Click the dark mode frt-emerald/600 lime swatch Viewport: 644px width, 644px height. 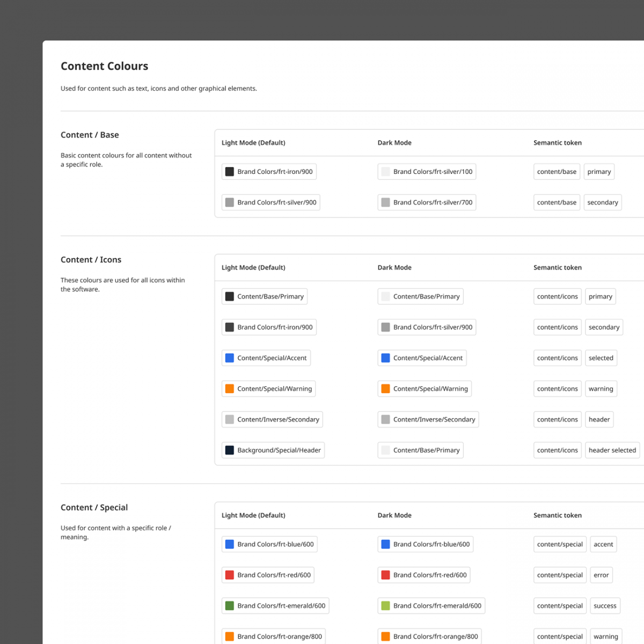385,606
